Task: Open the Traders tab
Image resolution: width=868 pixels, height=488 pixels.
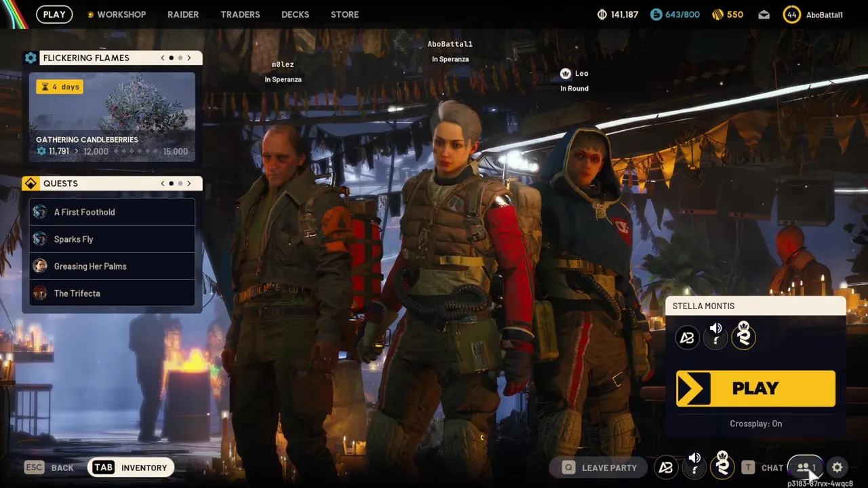Action: [240, 14]
